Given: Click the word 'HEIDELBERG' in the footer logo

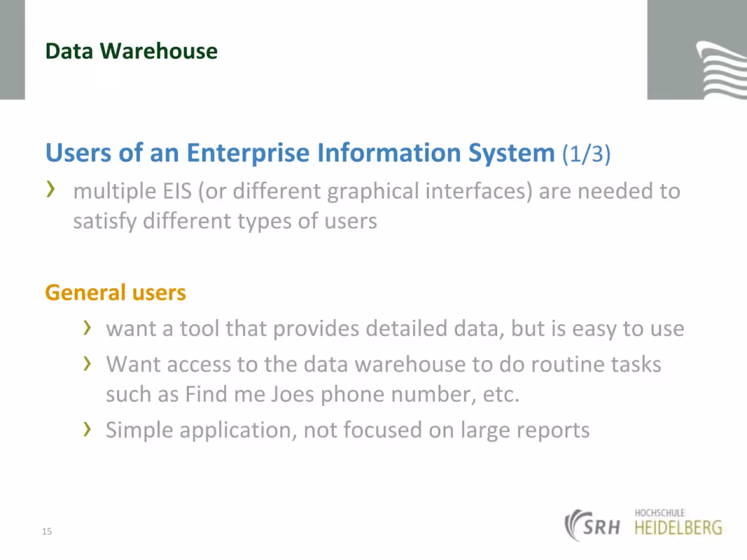Looking at the screenshot, I should (x=678, y=528).
